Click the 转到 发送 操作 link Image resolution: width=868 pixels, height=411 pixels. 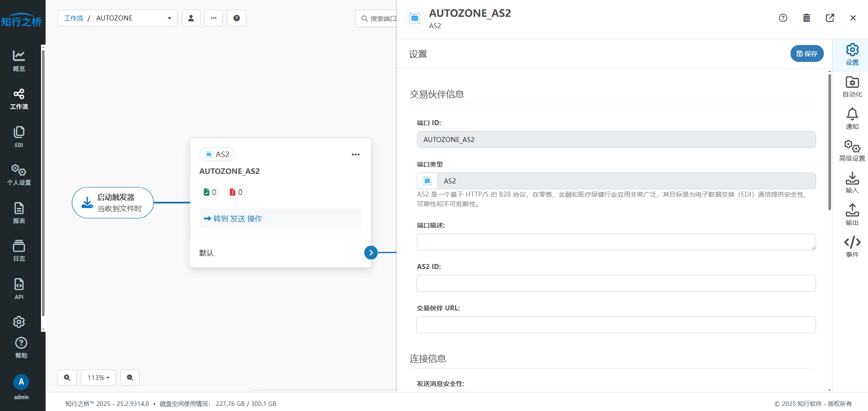[233, 219]
